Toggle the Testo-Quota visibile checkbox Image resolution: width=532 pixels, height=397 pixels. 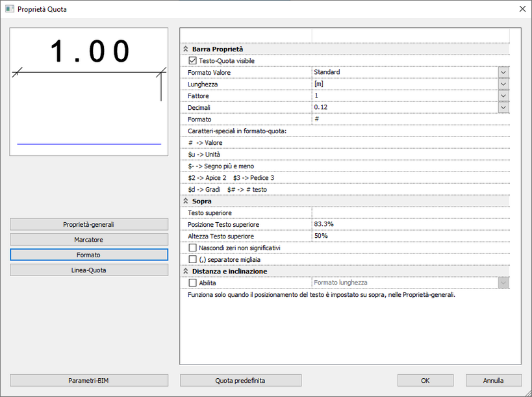click(x=192, y=60)
